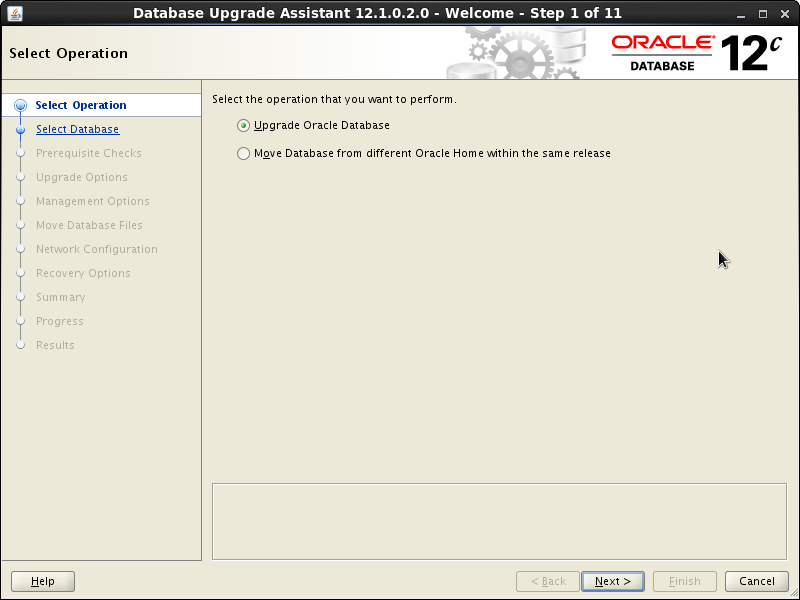Viewport: 800px width, 600px height.
Task: Click the Help button
Action: tap(42, 581)
